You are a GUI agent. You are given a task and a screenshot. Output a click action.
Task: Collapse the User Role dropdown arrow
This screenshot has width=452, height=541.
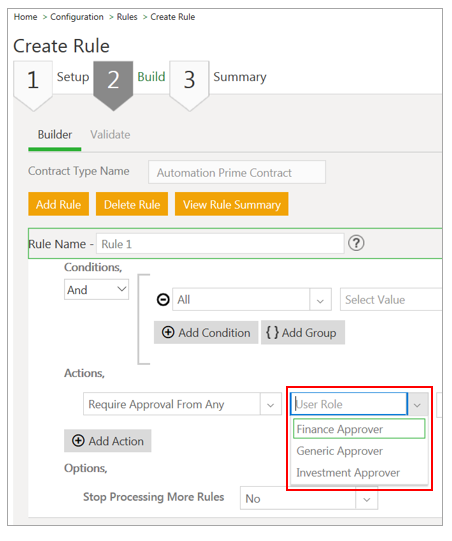[x=418, y=404]
